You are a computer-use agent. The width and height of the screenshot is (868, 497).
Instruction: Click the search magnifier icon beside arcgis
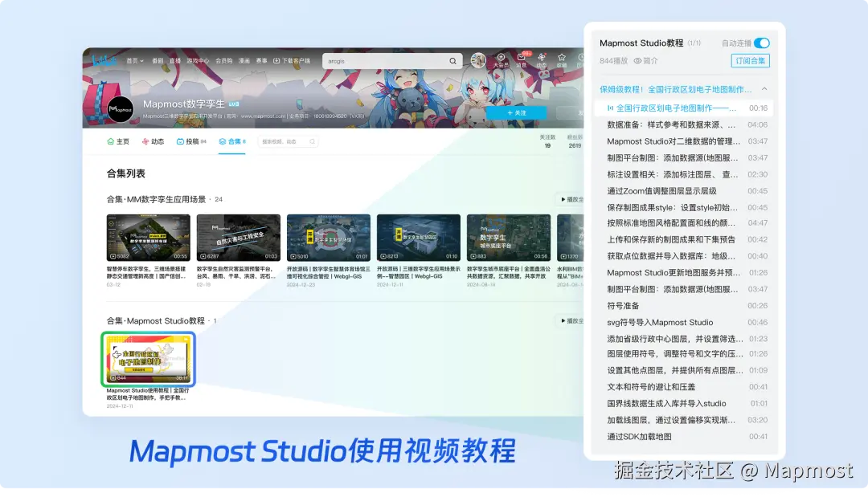(x=452, y=61)
